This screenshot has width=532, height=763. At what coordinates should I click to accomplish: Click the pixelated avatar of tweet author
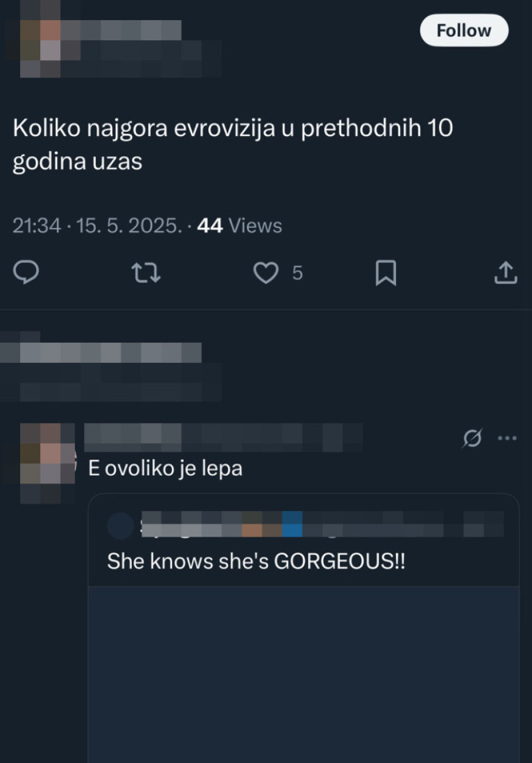(41, 40)
